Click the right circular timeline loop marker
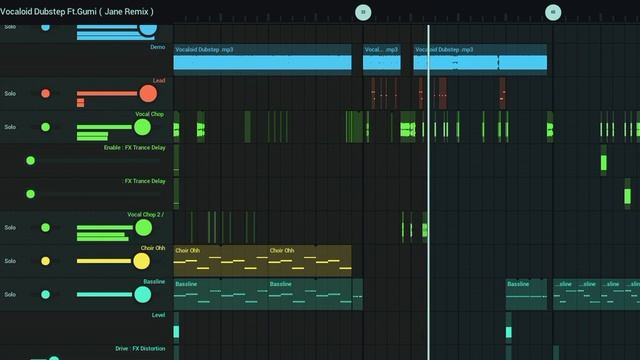The image size is (640, 360). (x=553, y=12)
